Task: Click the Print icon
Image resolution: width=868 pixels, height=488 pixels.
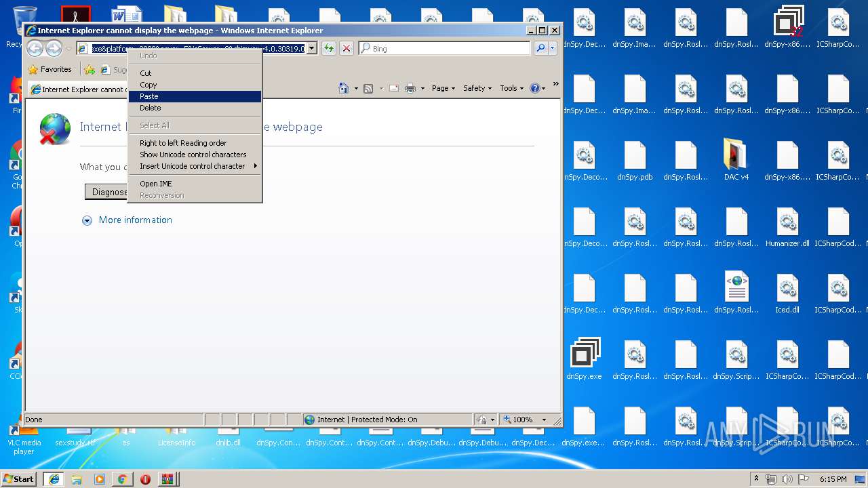Action: click(410, 88)
